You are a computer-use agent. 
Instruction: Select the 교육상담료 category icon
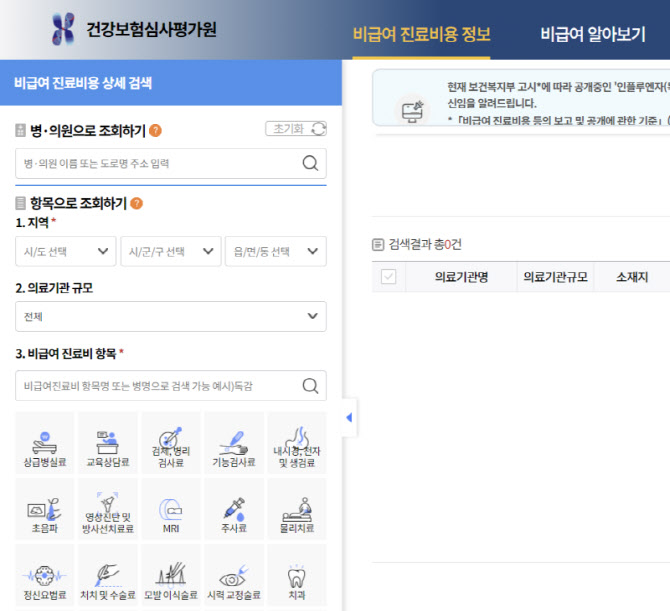click(108, 443)
